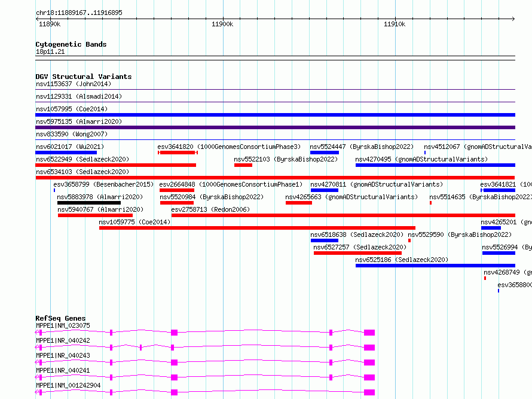Click the nsv1153637 (John2014) variant label
Image resolution: width=532 pixels, height=399 pixels.
(74, 84)
